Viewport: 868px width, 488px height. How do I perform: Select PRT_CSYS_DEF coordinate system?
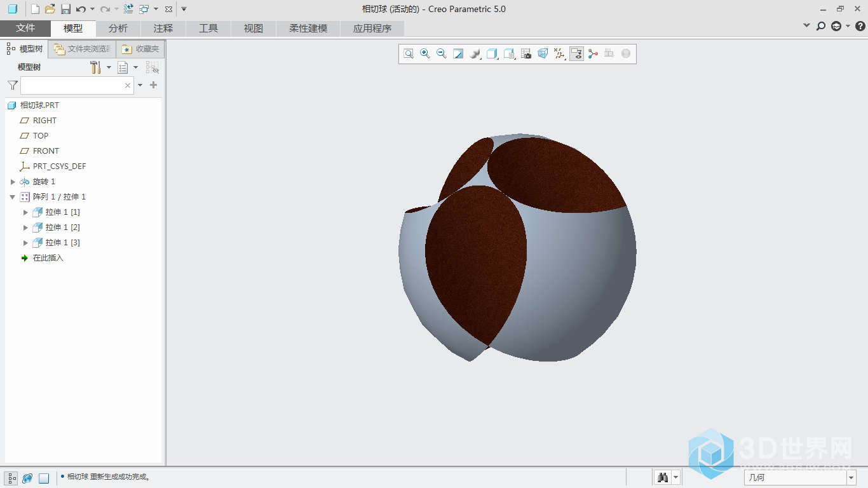point(59,166)
